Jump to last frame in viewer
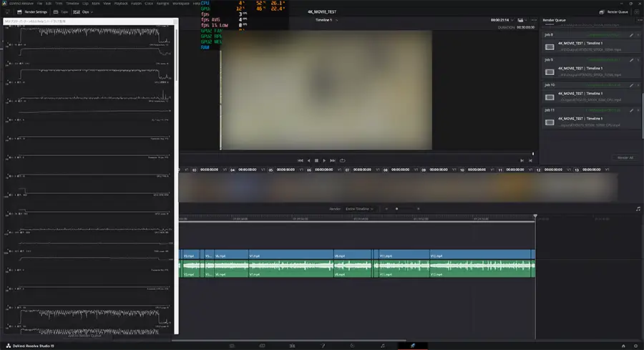The width and height of the screenshot is (644, 350). coord(333,160)
